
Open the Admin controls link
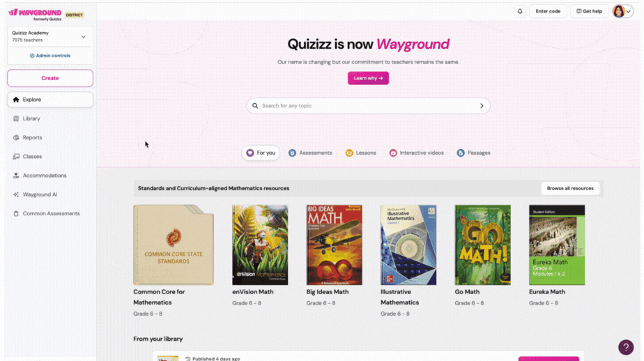(x=50, y=56)
